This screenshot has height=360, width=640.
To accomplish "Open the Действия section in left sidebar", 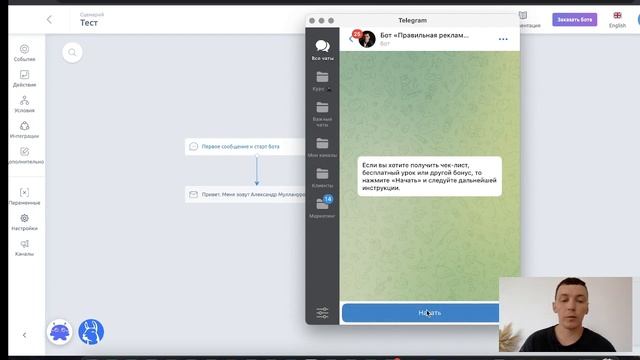I will point(24,79).
